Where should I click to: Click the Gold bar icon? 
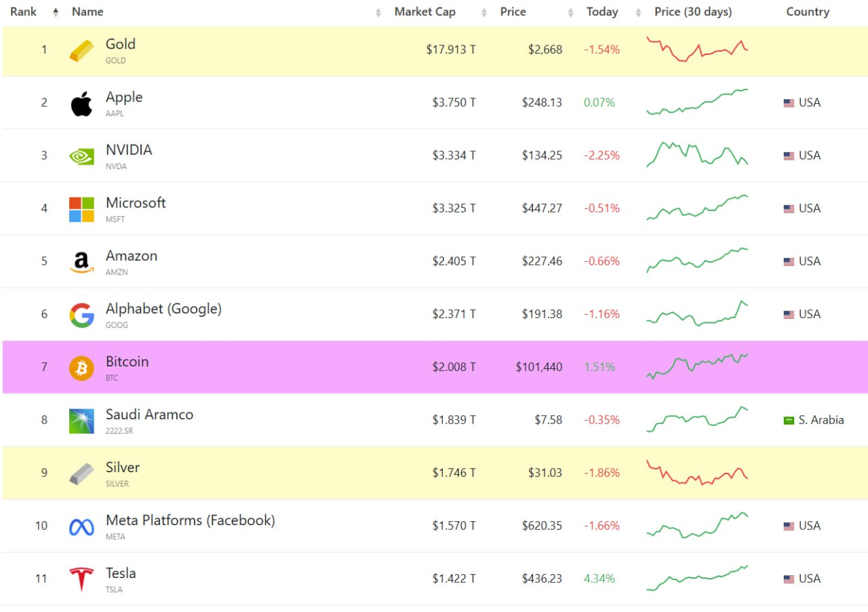click(81, 51)
